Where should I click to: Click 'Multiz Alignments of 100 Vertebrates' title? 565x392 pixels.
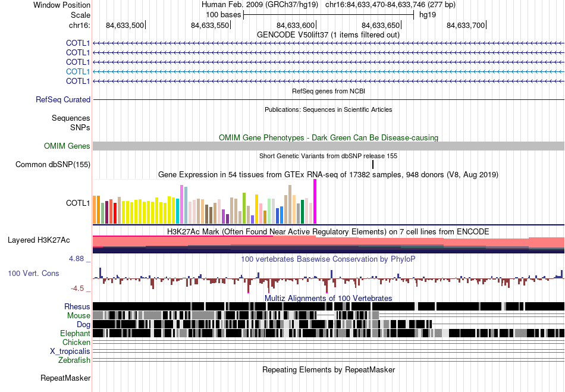click(x=328, y=299)
